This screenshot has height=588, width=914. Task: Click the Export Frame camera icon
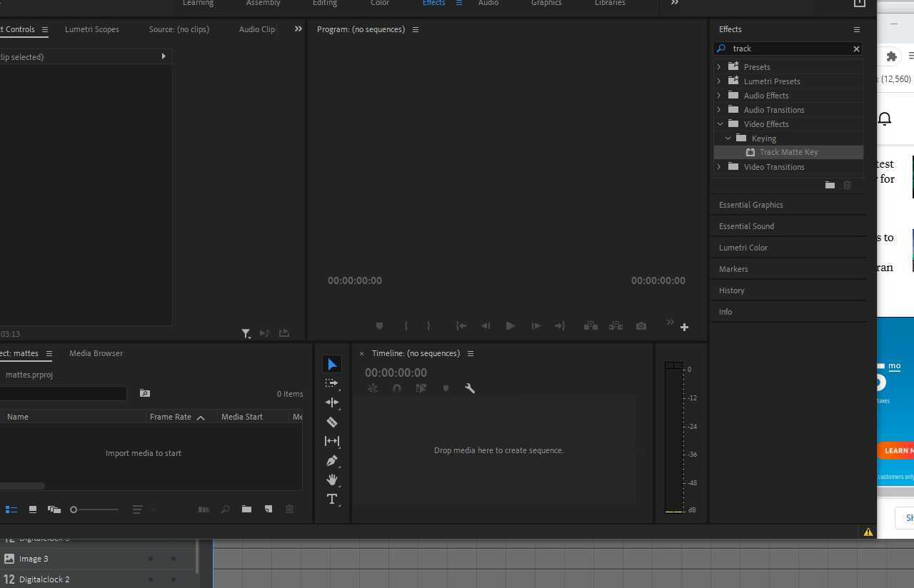(641, 326)
